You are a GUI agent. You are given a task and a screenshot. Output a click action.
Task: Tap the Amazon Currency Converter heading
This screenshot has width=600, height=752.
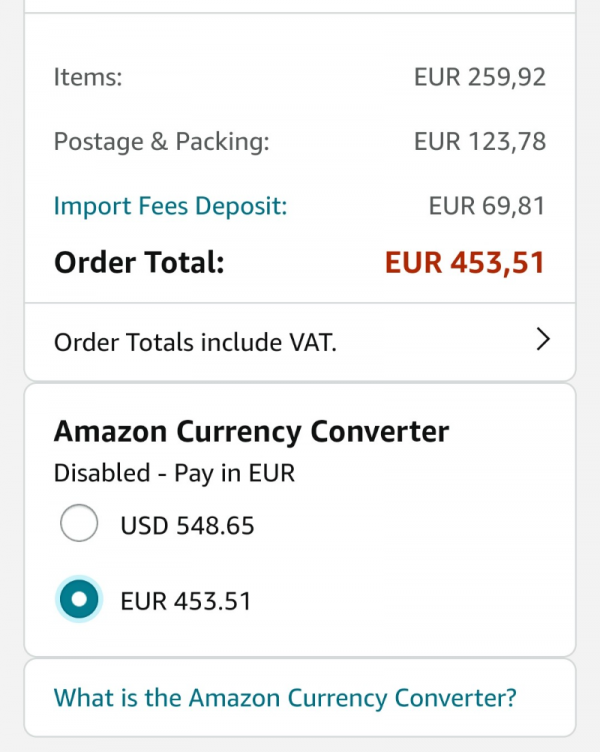251,432
